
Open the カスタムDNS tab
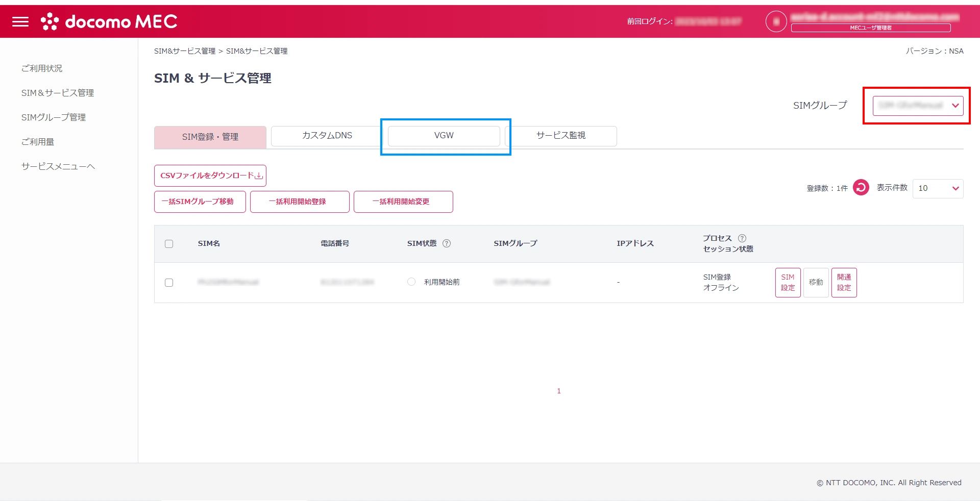327,136
